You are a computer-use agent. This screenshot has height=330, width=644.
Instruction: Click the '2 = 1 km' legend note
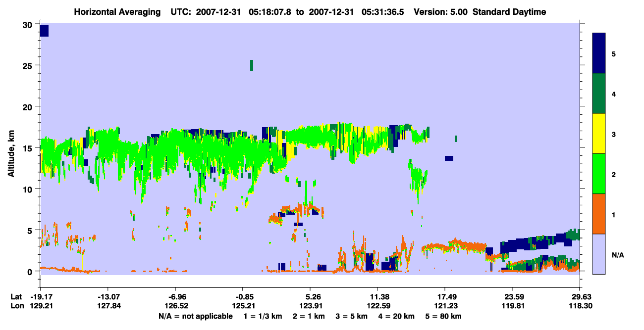[x=310, y=316]
